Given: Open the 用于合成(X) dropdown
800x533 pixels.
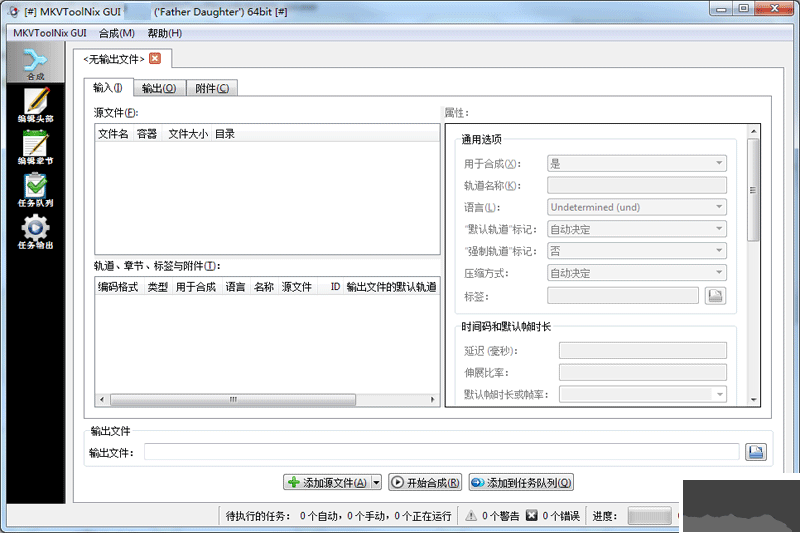Looking at the screenshot, I should [637, 164].
